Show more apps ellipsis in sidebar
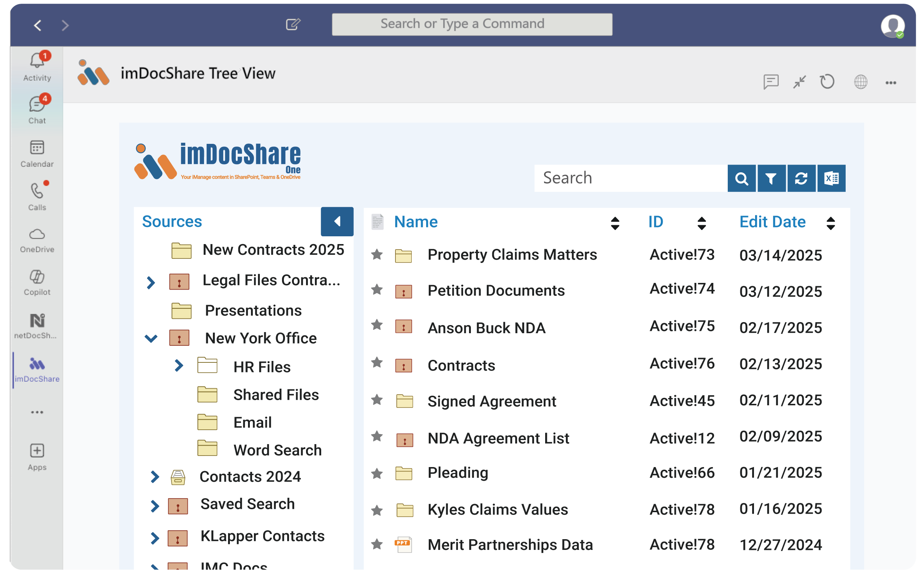 click(37, 412)
